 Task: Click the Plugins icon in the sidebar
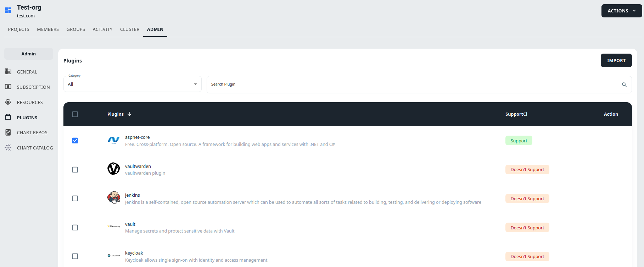8,117
